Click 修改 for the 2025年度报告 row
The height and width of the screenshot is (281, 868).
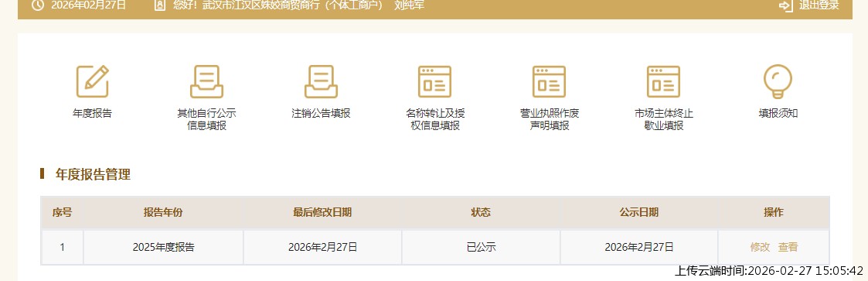tap(760, 247)
